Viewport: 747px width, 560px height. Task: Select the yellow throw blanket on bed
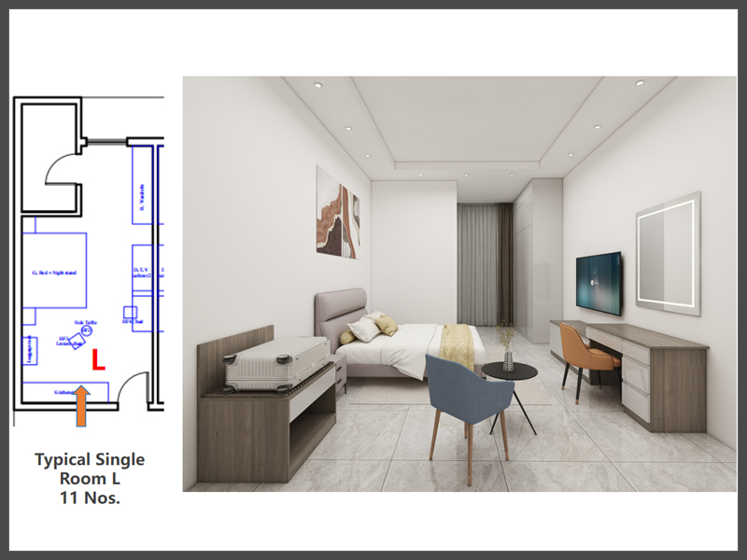(457, 343)
